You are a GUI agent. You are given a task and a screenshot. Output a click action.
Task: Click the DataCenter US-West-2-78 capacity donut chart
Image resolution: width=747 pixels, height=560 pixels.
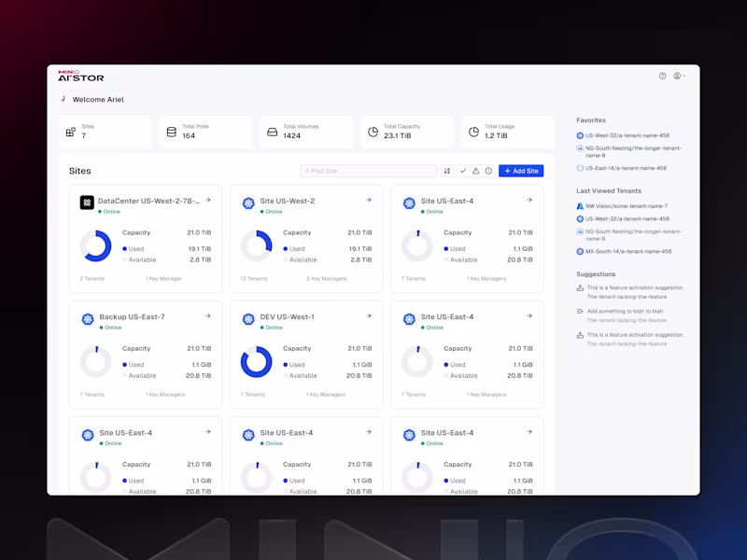point(96,246)
